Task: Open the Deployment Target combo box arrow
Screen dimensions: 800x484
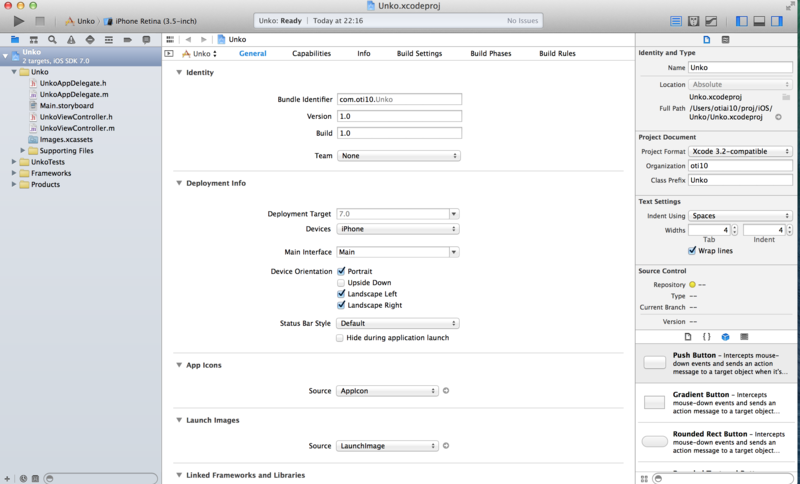Action: click(454, 214)
